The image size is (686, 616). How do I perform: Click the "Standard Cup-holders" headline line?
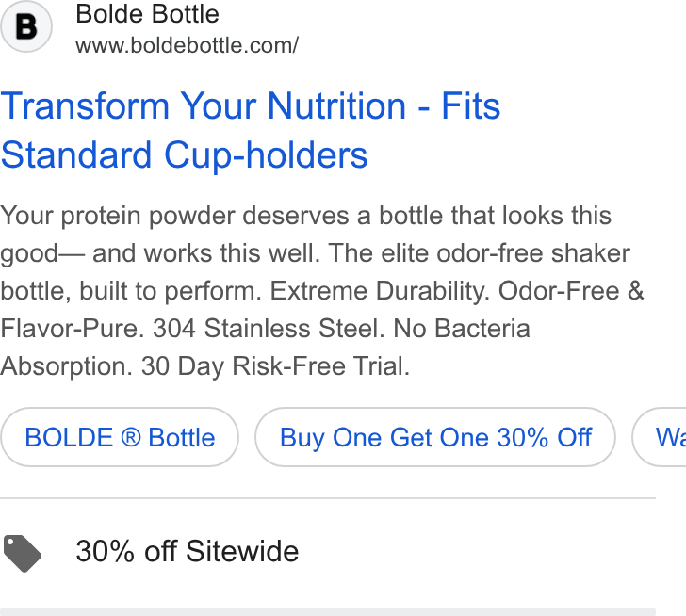(x=184, y=155)
